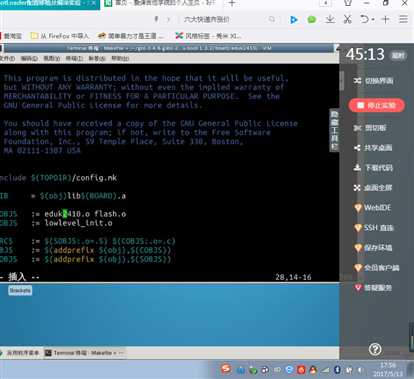The height and width of the screenshot is (379, 414).
Task: Click the applications menu on remote panel
Action: click(21, 353)
